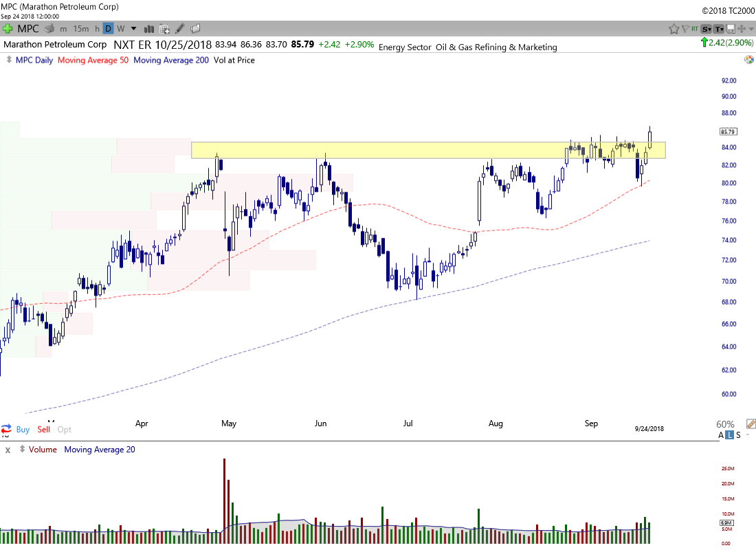The image size is (756, 550).
Task: Click the NXT ER 10/25/2018 earnings text
Action: coord(162,45)
